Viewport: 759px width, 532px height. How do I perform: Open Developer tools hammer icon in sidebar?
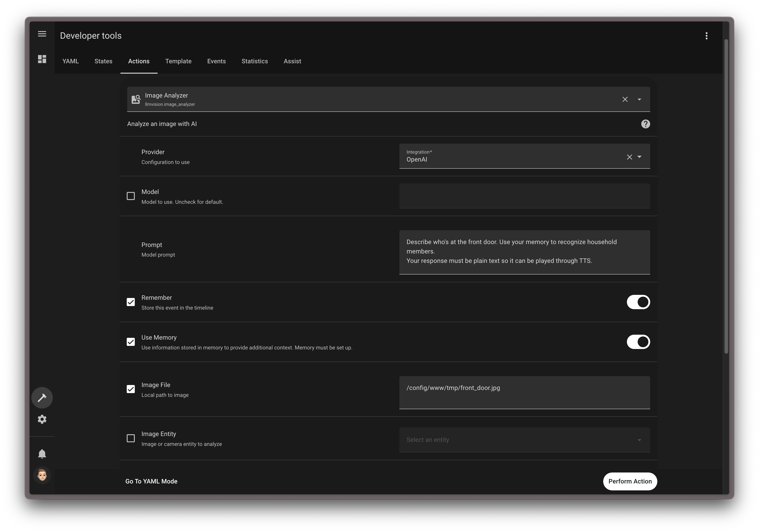42,398
